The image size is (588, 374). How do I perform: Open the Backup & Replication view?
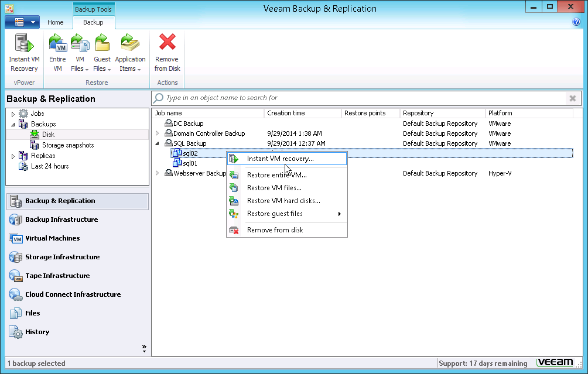[x=78, y=201]
